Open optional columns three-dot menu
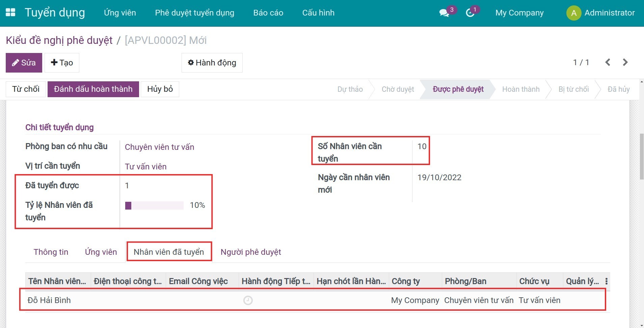 (606, 281)
